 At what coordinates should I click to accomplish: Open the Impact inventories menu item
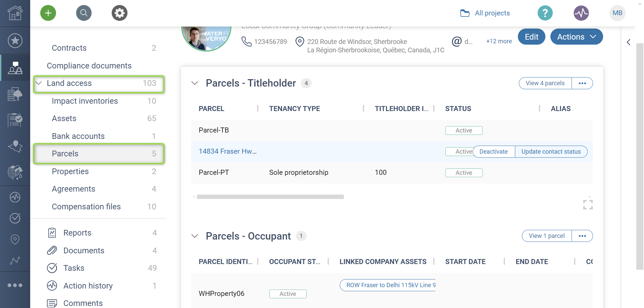coord(85,101)
